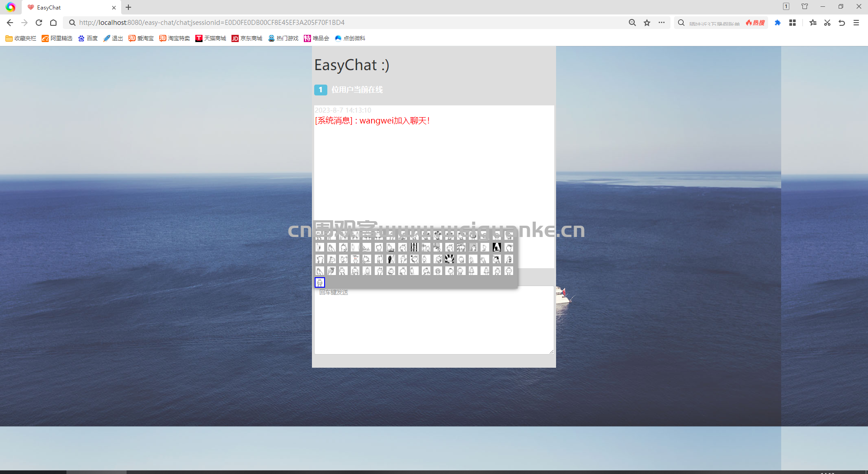Go forward with the browser arrow

(24, 23)
